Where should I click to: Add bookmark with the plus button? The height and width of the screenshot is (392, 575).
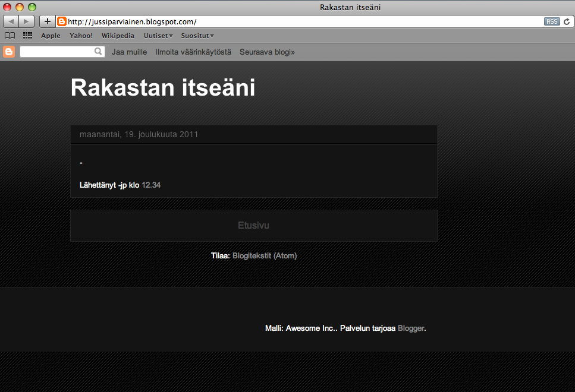pos(48,21)
